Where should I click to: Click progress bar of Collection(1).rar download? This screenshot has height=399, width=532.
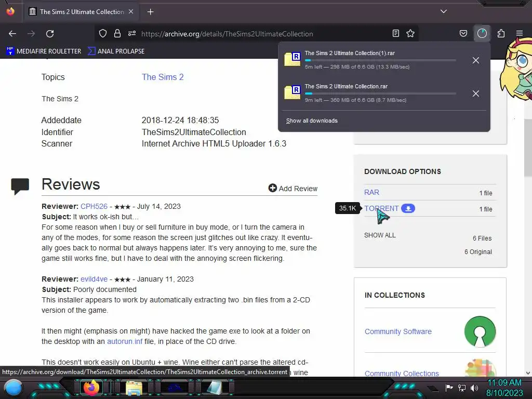pos(380,60)
